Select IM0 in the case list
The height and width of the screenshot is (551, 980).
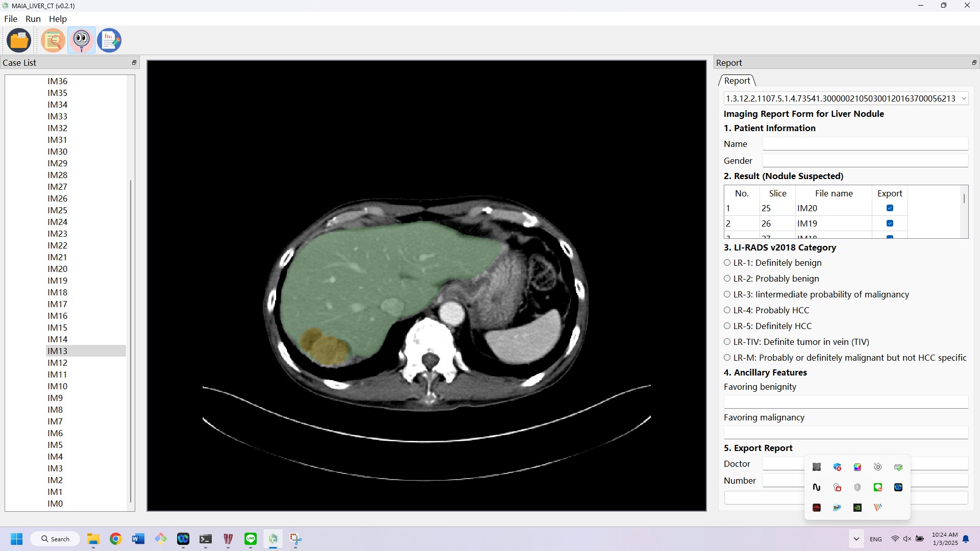(55, 504)
